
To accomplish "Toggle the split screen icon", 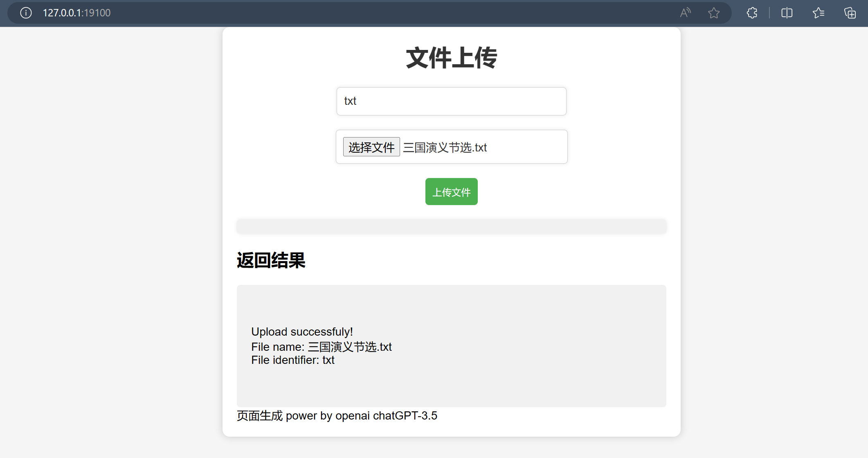I will point(787,13).
